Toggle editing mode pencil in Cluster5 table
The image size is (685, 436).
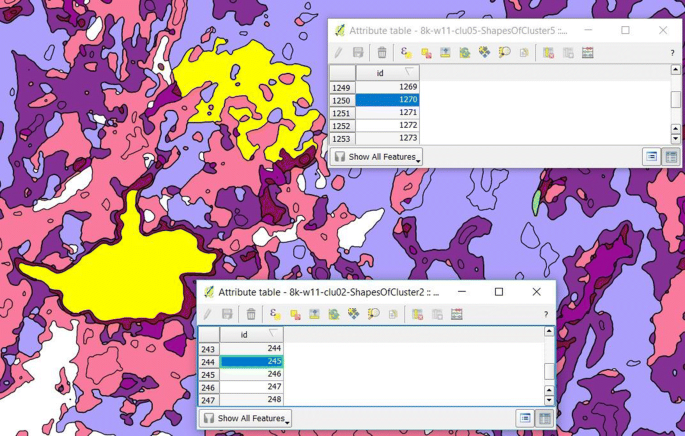(x=338, y=53)
